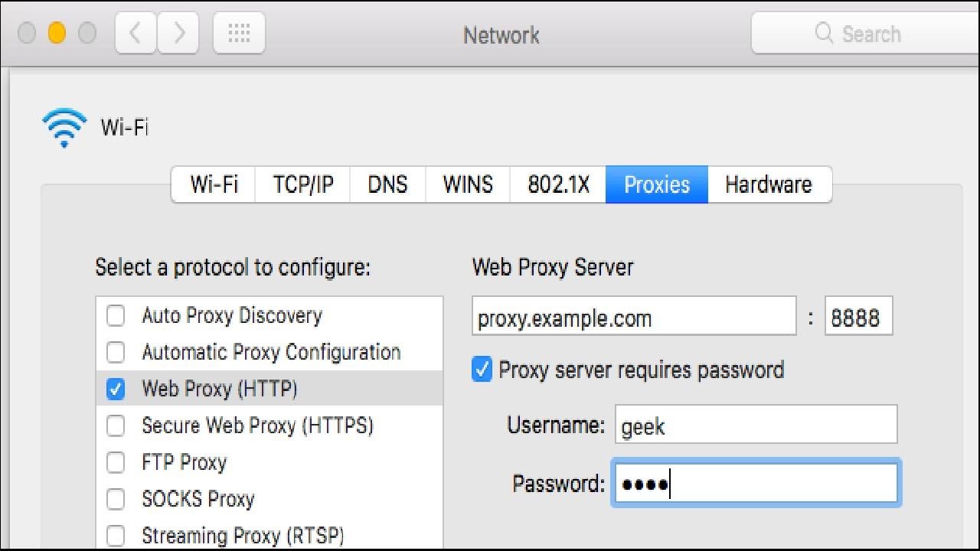980x551 pixels.
Task: Switch to the TCP/IP tab
Action: [303, 184]
